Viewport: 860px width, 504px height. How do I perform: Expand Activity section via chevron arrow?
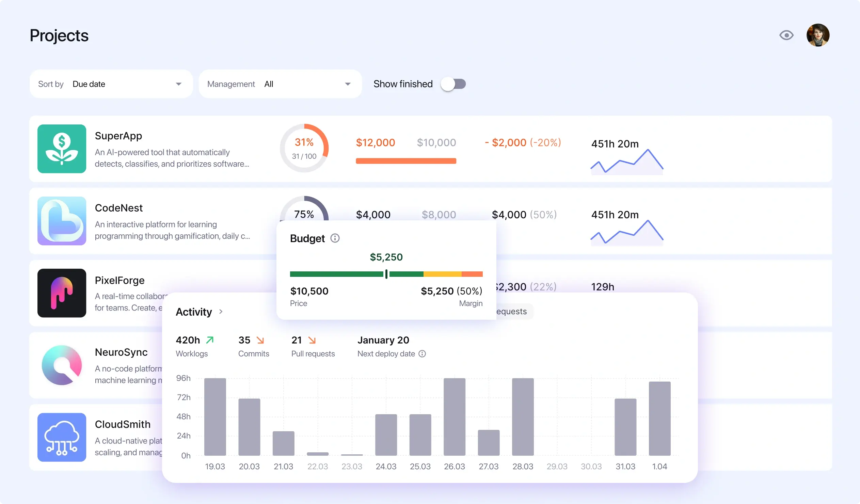(x=221, y=311)
